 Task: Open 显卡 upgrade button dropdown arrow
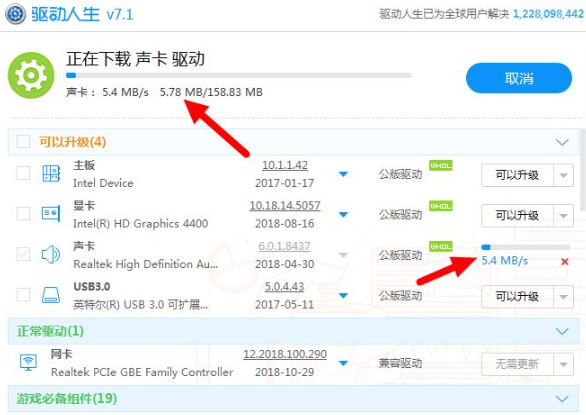tap(563, 216)
